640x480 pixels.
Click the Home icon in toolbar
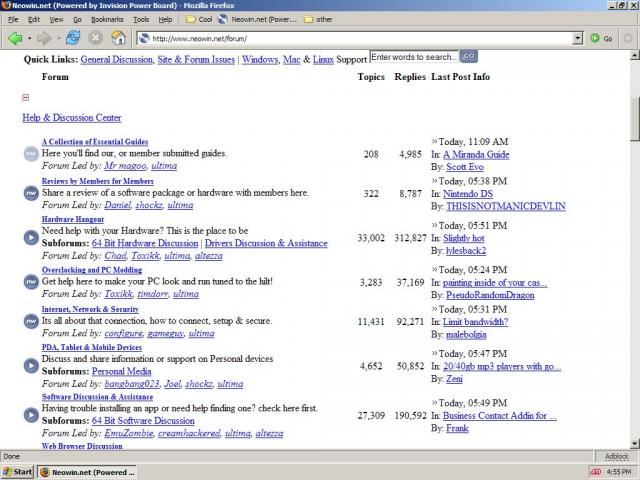(x=118, y=38)
